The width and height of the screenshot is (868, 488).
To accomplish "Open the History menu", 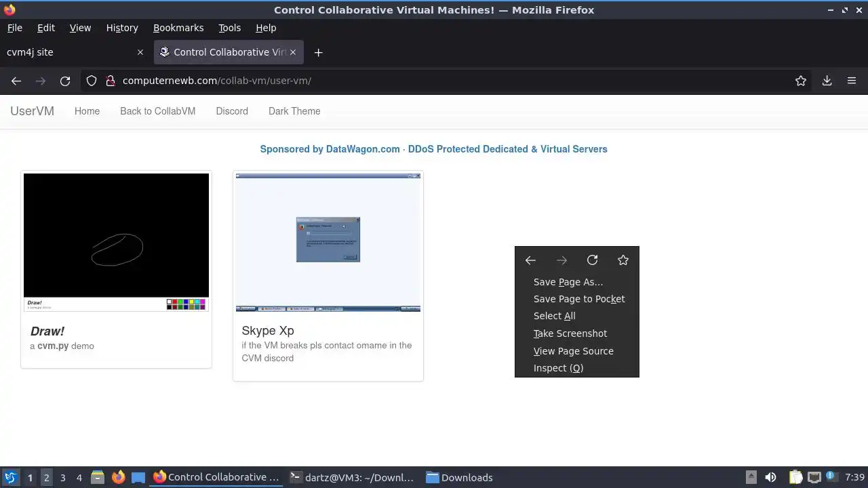I will [122, 28].
